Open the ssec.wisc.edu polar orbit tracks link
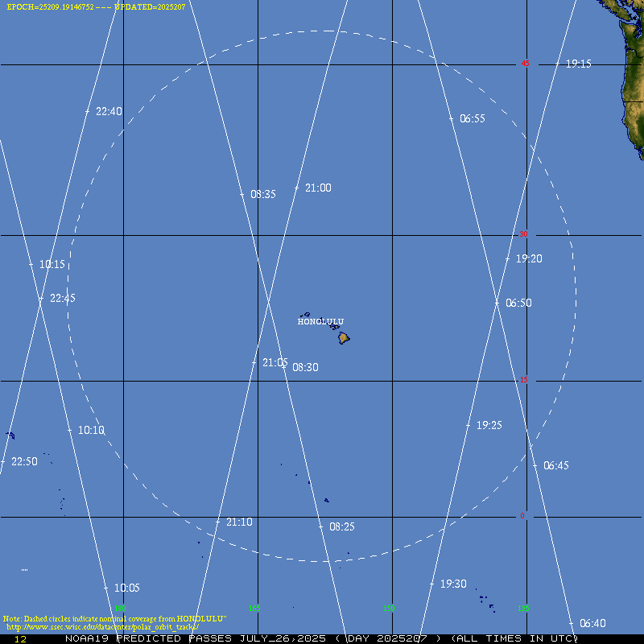Screen dimensions: 644x644 coord(102,626)
